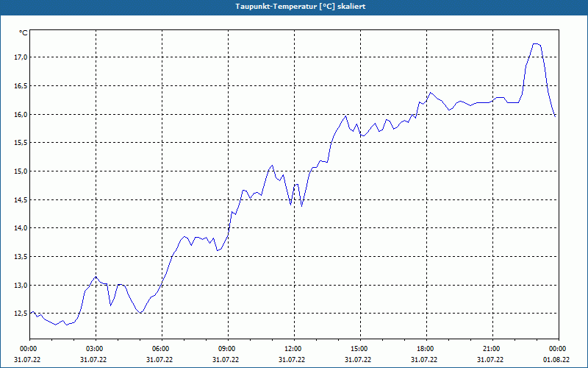Viewport: 588px width, 368px height.
Task: Select the °C unit label on axis
Action: 24,33
